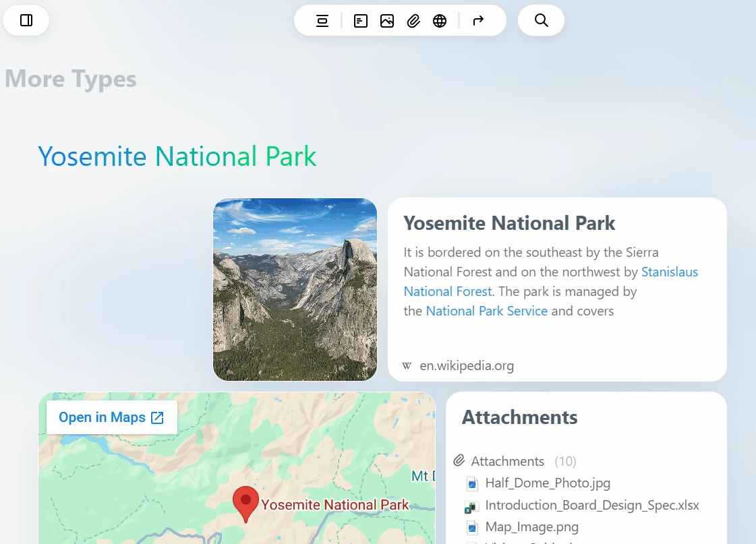756x544 pixels.
Task: Insert an image via toolbar icon
Action: (387, 21)
